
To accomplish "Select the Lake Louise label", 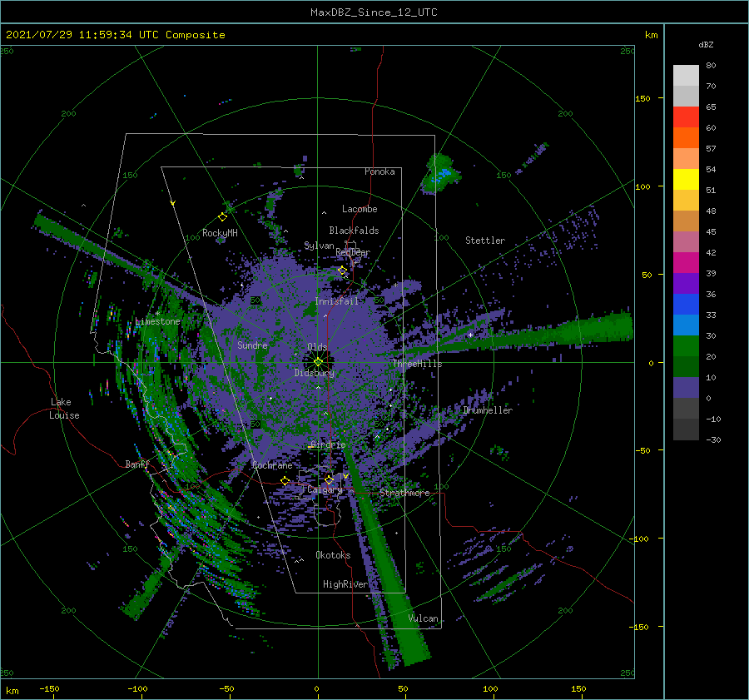I will click(x=64, y=409).
